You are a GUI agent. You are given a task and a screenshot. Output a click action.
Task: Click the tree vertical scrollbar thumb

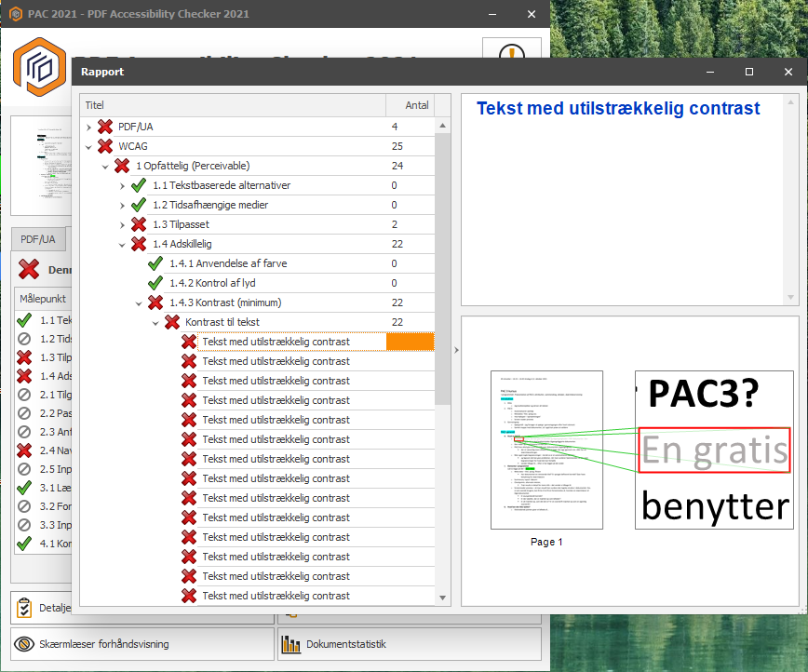[x=443, y=269]
